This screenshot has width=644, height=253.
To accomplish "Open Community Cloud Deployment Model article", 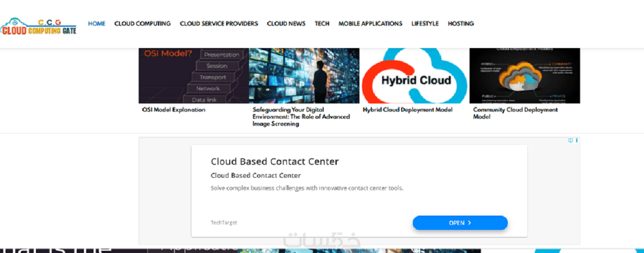I will (516, 113).
